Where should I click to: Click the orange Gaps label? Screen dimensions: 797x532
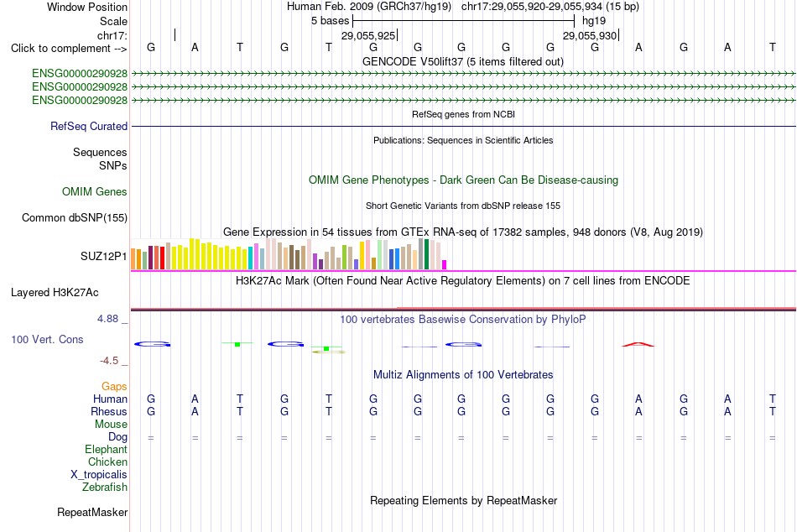click(114, 387)
